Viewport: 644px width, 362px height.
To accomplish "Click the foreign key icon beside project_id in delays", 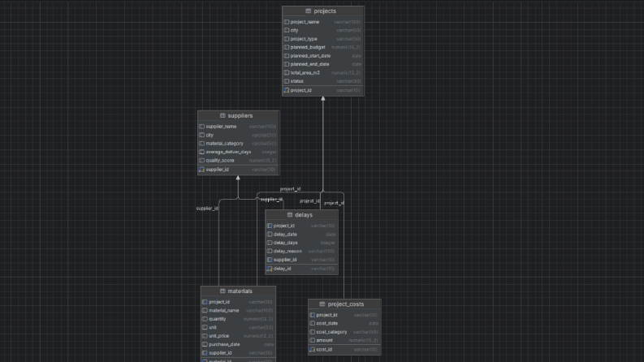I will [270, 226].
